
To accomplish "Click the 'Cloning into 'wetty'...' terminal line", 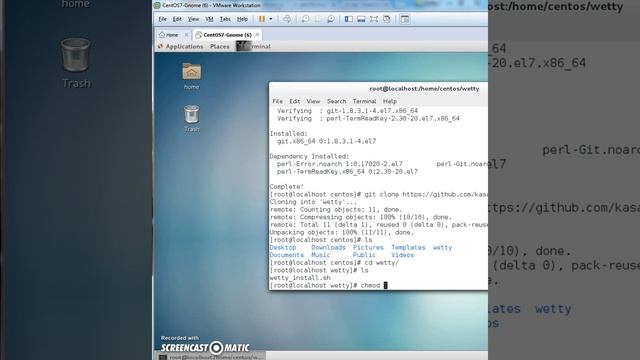I will coord(313,202).
